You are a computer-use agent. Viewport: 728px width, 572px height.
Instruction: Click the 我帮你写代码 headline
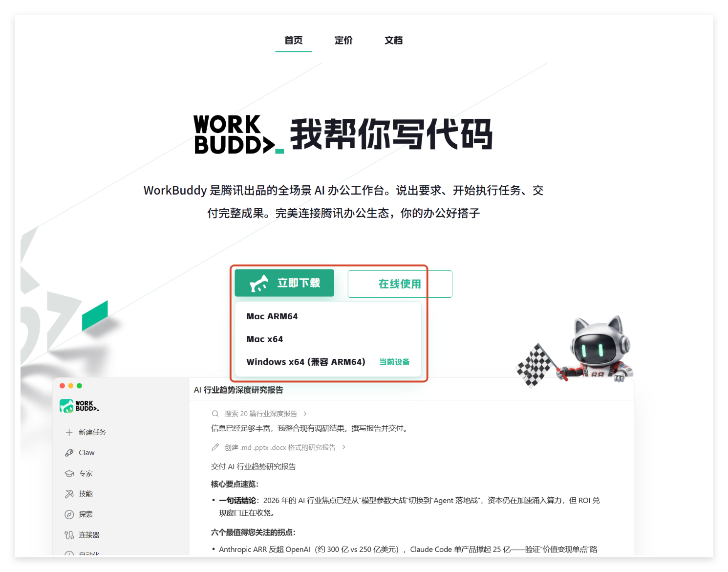pos(391,134)
